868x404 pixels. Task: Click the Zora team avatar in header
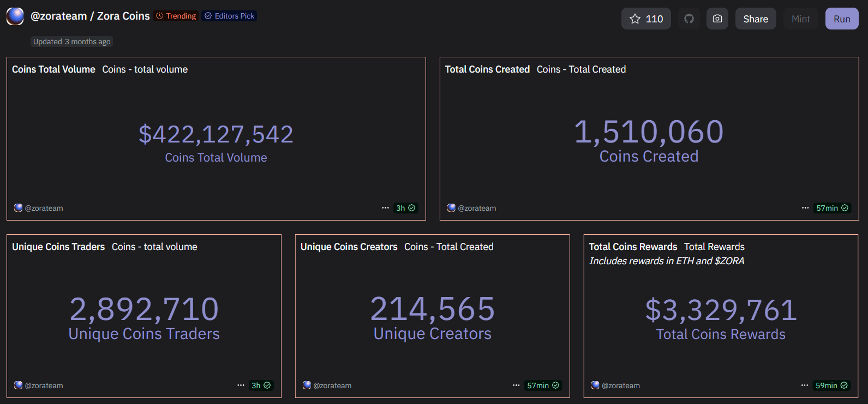pyautogui.click(x=15, y=16)
